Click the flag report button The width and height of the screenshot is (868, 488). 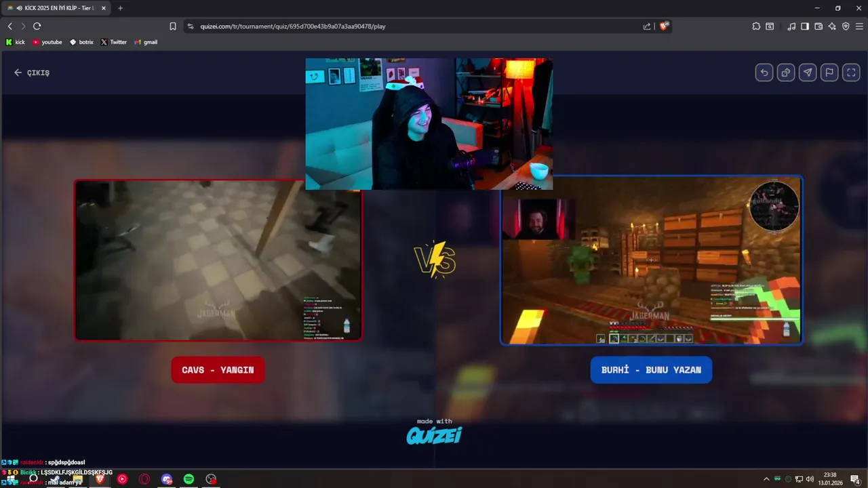coord(829,73)
